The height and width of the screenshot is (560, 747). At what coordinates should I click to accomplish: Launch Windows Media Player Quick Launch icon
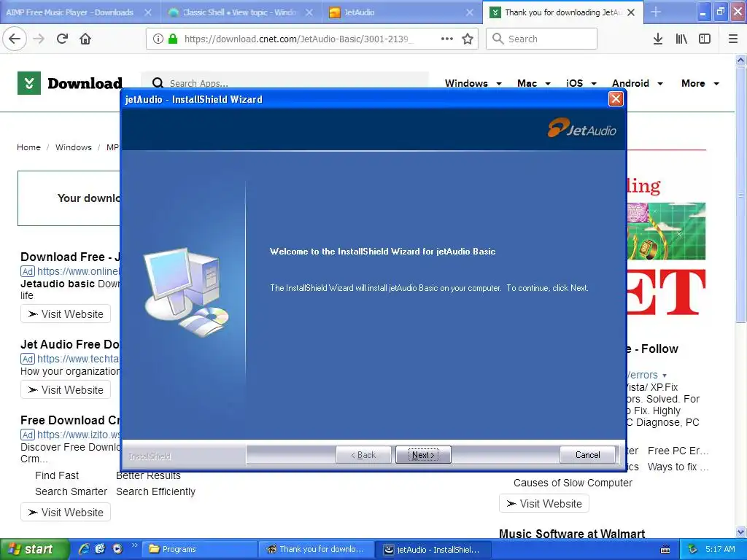(117, 548)
